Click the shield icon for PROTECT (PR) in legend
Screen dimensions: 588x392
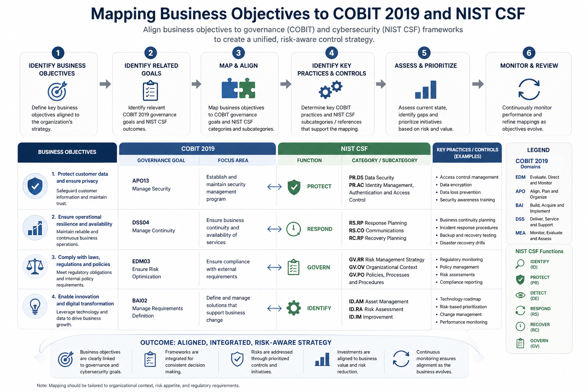point(520,279)
